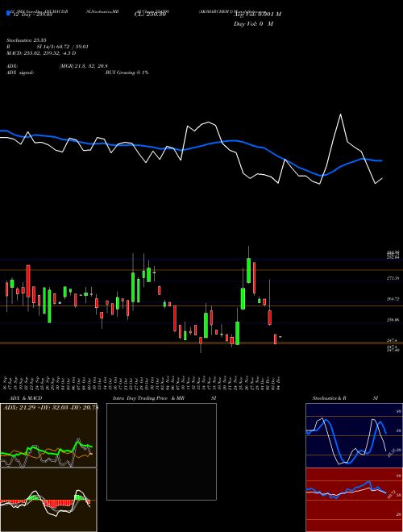The height and width of the screenshot is (532, 403).
Task: Click the '273.38' price axis label
Action: tap(393, 278)
